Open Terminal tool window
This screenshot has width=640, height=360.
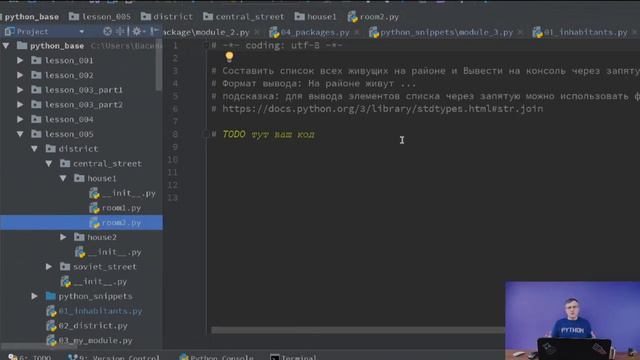[x=293, y=357]
